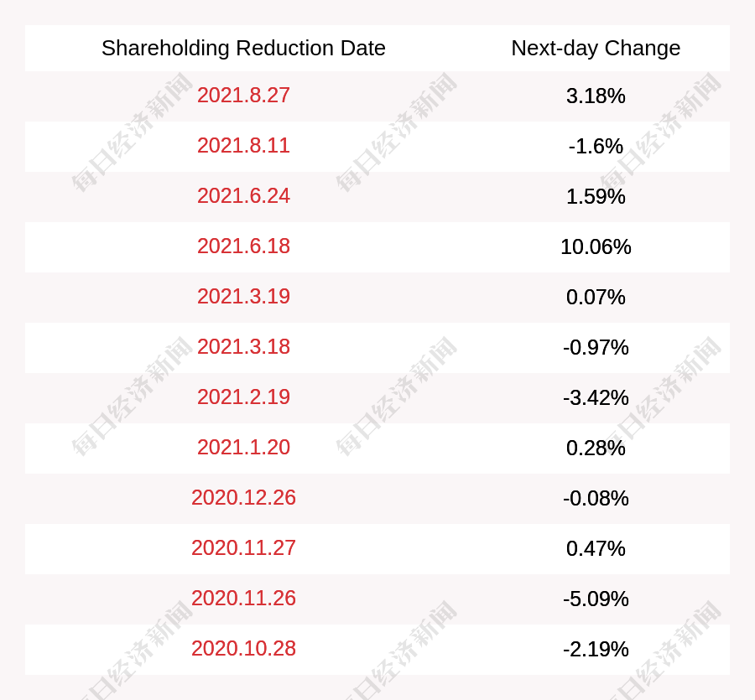Image resolution: width=755 pixels, height=700 pixels.
Task: Select the 2021.3.18 date cell
Action: point(243,347)
